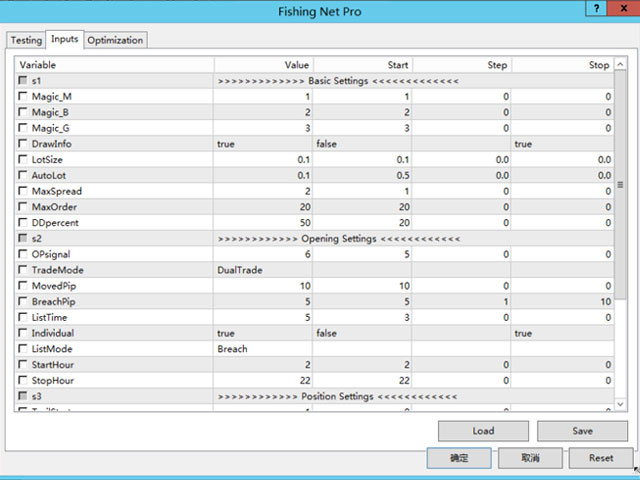This screenshot has height=480, width=640.
Task: Click the Variable column header
Action: point(114,65)
